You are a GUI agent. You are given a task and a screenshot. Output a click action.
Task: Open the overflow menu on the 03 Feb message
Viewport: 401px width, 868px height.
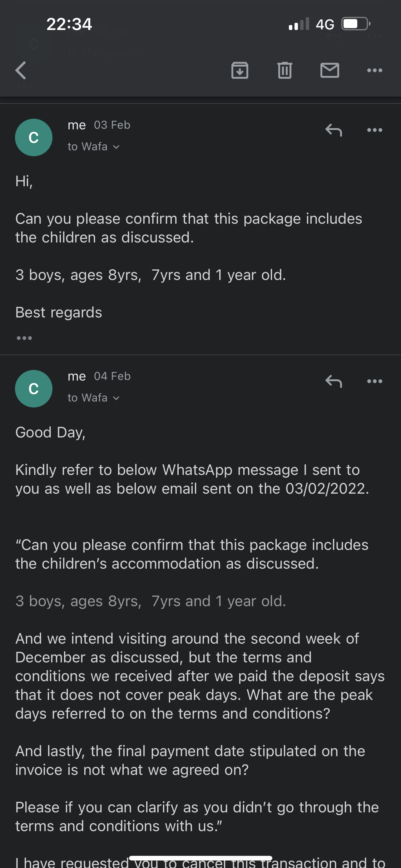click(x=374, y=130)
